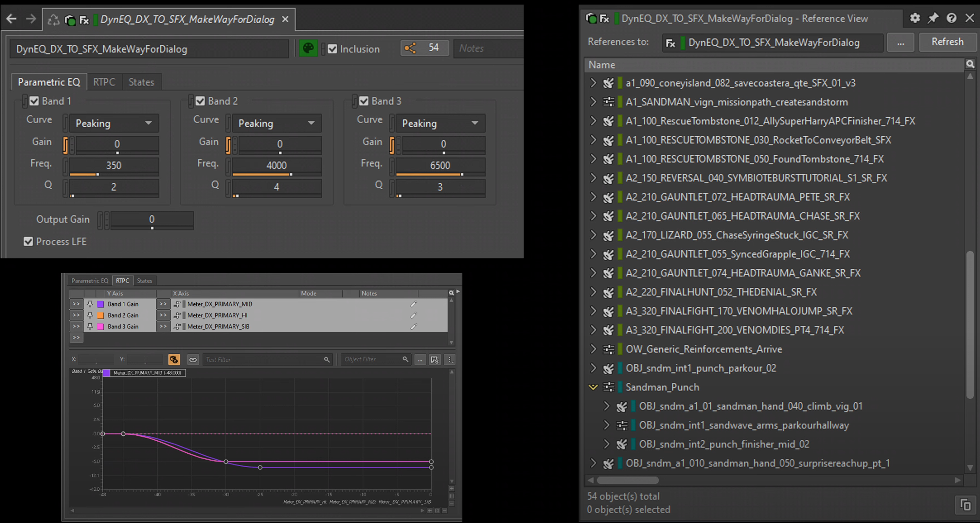Click the Band 3 Gain pink swatch

[101, 327]
